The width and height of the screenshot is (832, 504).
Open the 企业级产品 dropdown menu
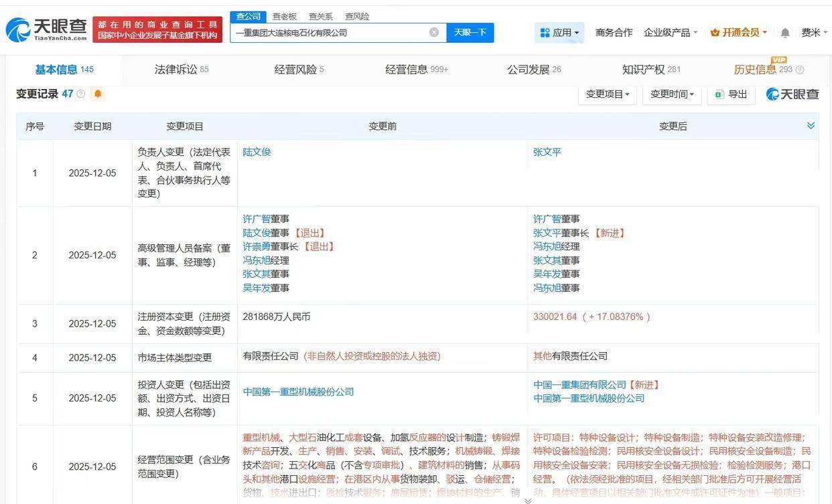click(x=670, y=32)
